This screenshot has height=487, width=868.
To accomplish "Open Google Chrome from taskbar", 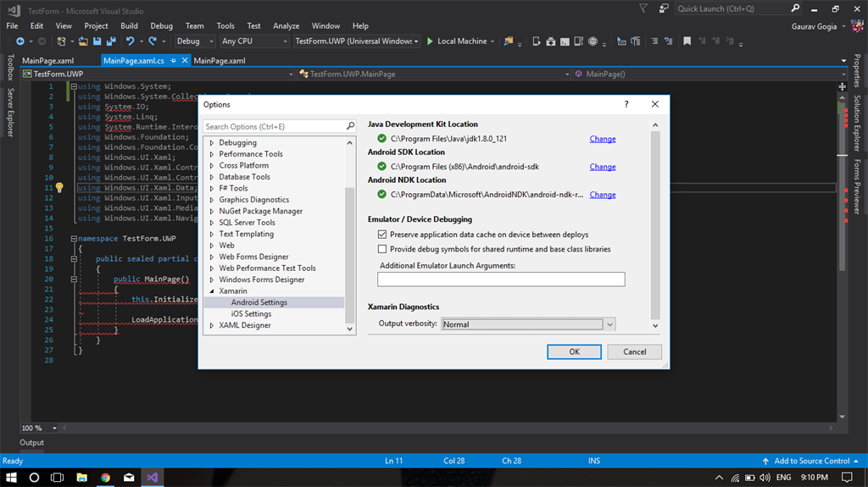I will [105, 477].
